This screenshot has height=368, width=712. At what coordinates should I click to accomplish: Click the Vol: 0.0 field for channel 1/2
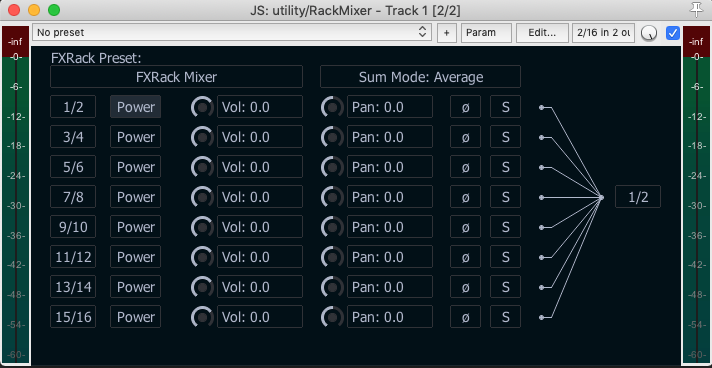click(260, 107)
